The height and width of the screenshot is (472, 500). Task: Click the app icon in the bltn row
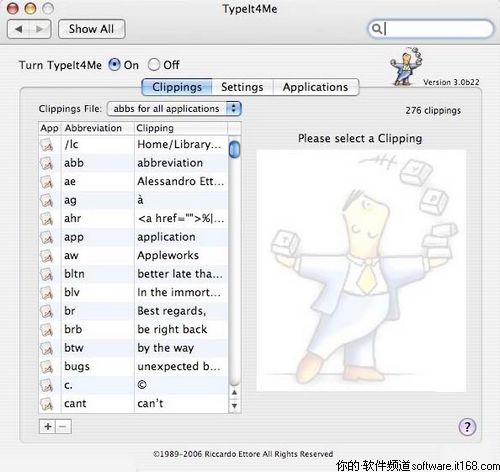click(47, 274)
